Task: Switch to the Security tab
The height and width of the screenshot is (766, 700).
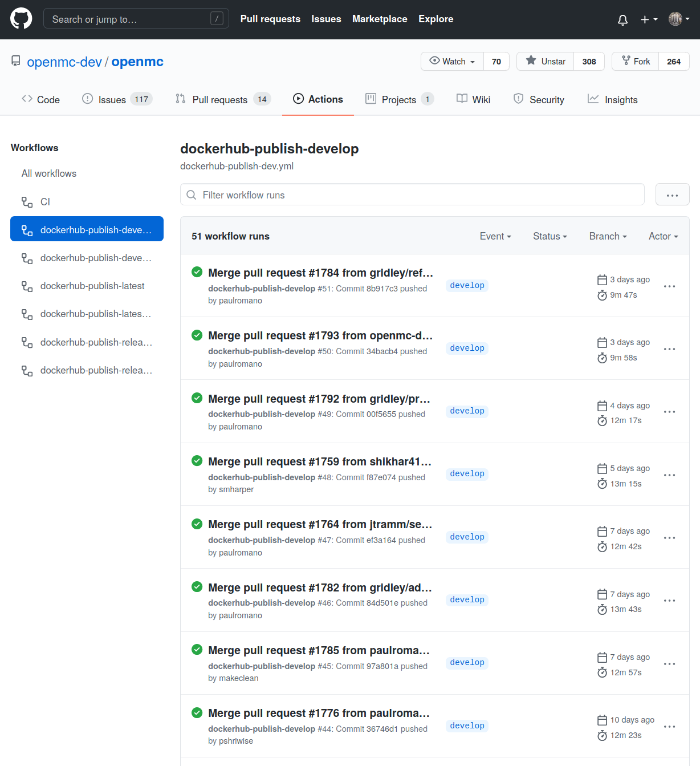Action: coord(539,99)
